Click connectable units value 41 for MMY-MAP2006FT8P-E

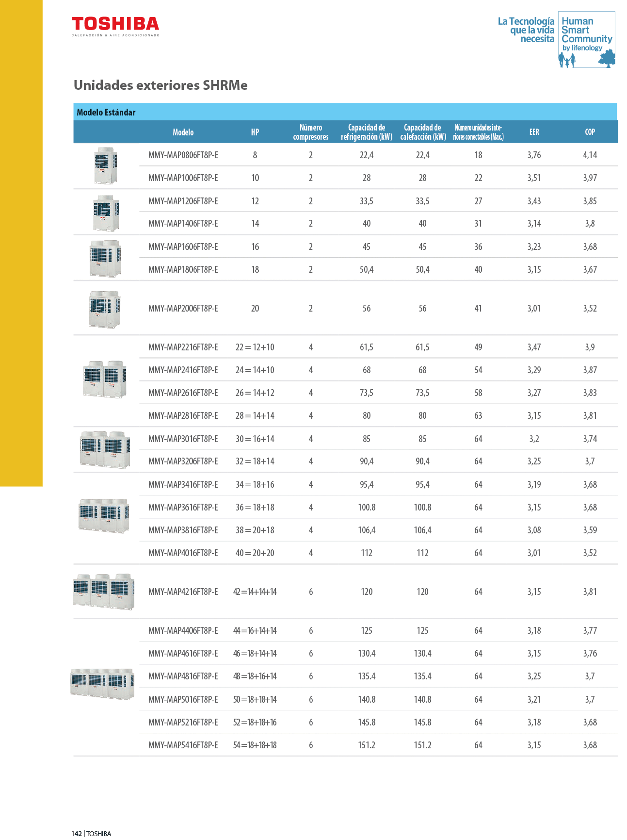478,309
